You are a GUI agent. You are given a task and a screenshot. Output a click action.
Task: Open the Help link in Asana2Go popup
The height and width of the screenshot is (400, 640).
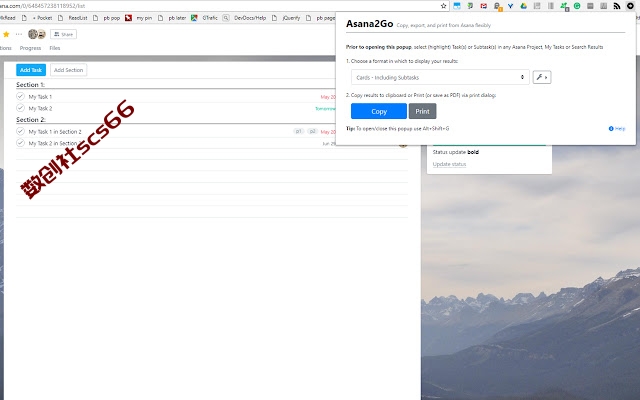coord(617,129)
